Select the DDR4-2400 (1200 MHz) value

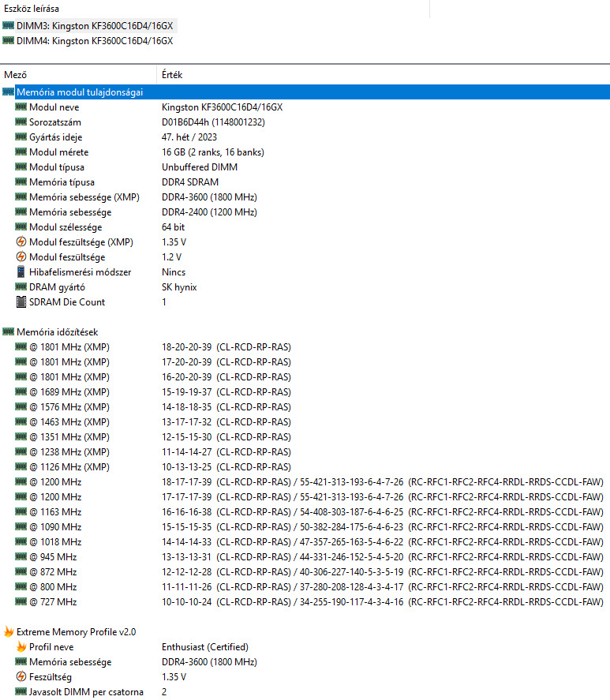point(209,212)
